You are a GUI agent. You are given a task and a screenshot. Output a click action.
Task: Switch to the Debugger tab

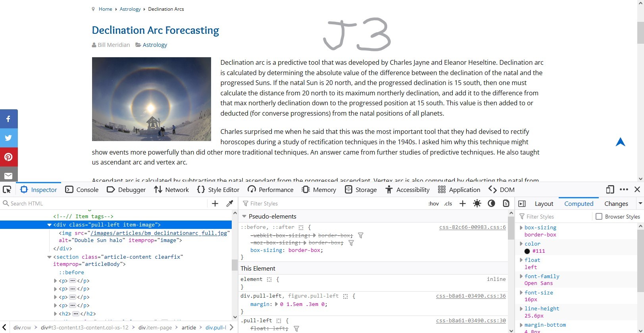click(126, 190)
